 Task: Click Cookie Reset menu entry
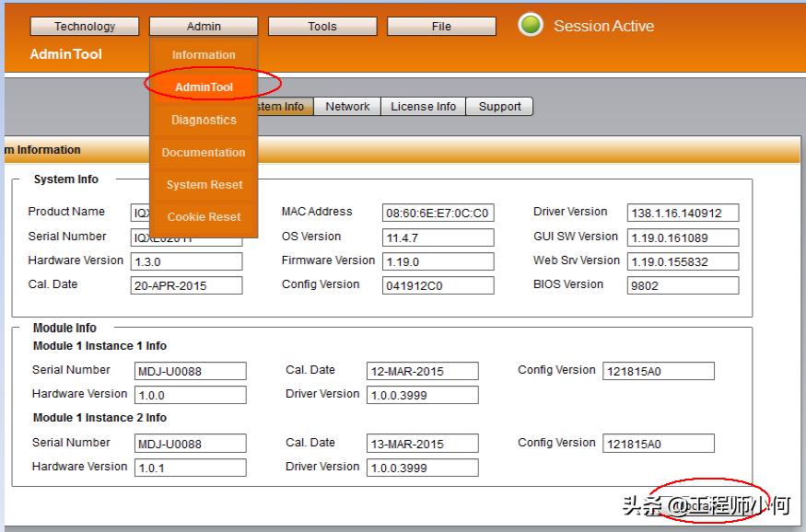coord(204,217)
